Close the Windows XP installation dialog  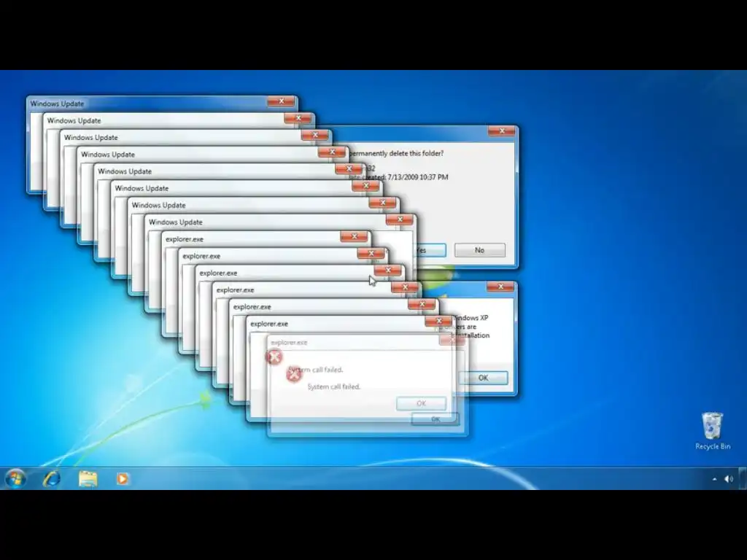(x=500, y=287)
